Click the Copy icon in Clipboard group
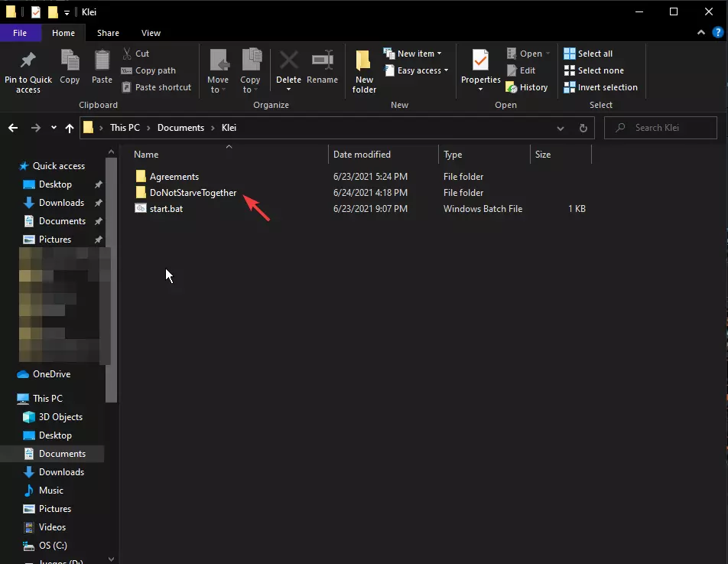 [x=70, y=60]
